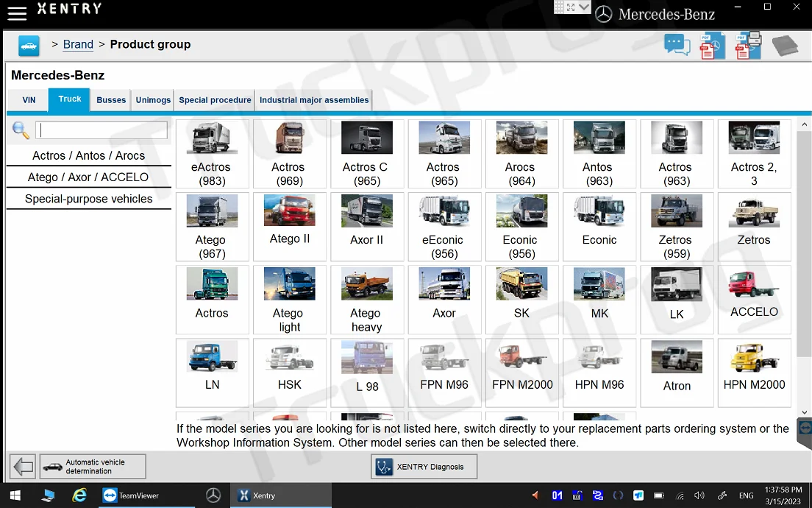Select the Actros (969) tile

pos(290,154)
